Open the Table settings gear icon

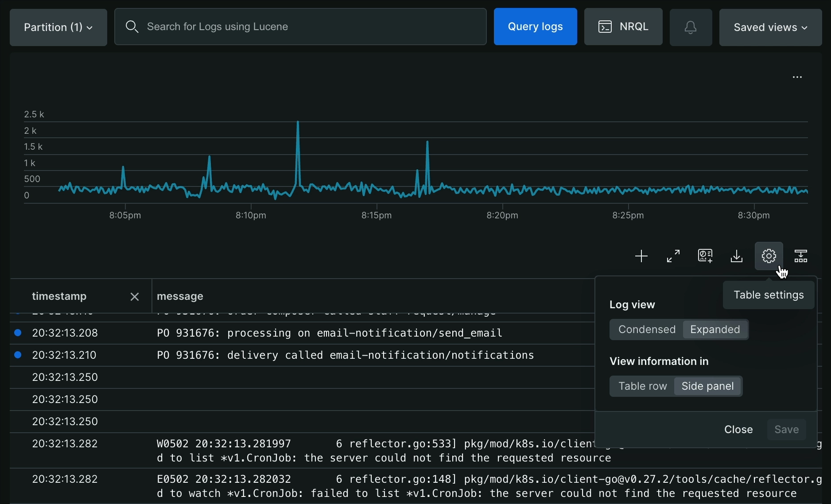click(769, 256)
